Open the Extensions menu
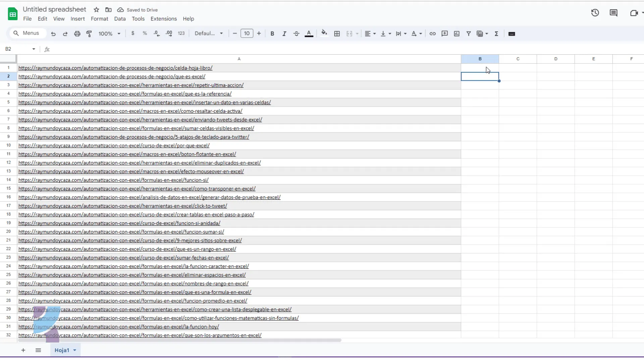This screenshot has width=644, height=362. tap(163, 19)
